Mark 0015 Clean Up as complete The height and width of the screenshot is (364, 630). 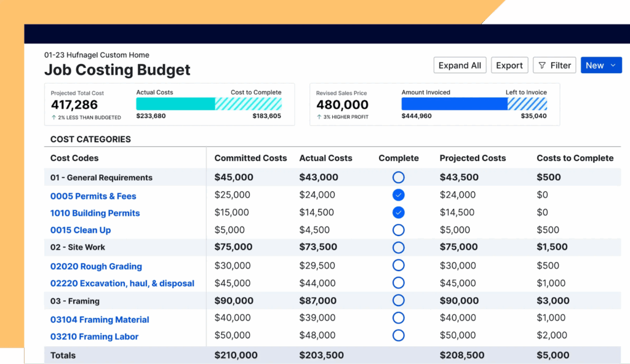point(398,230)
